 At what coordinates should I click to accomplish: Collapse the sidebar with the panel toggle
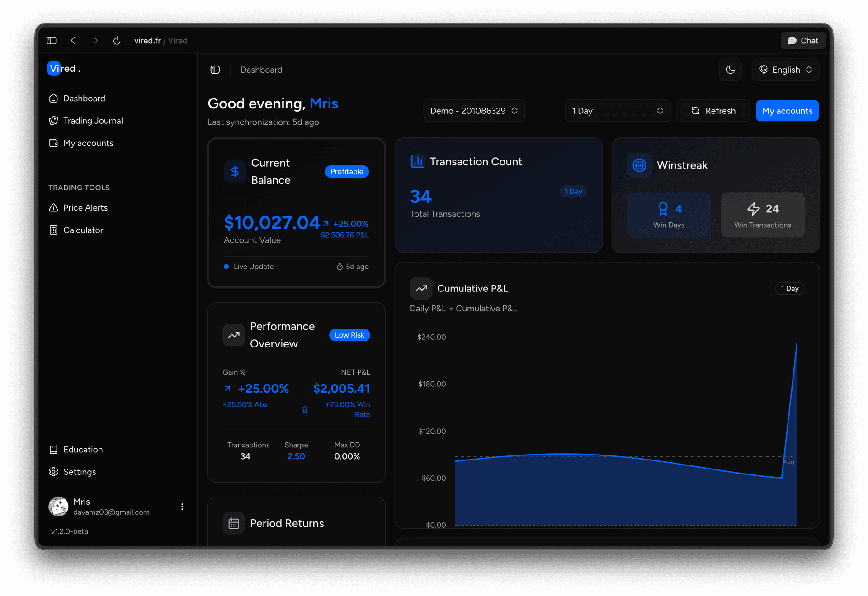coord(215,70)
